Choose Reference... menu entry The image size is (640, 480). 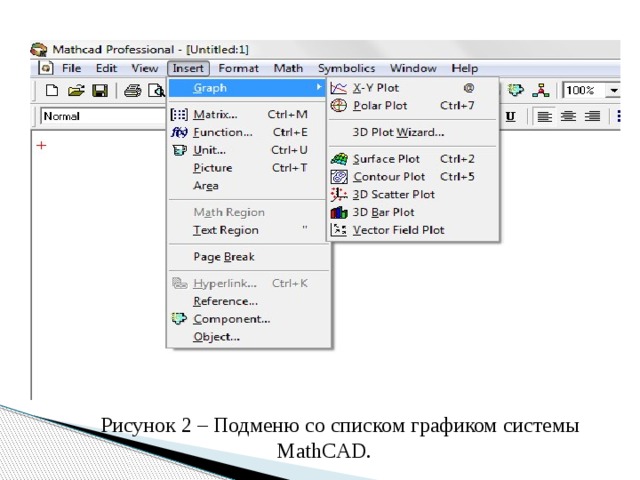[x=248, y=301]
